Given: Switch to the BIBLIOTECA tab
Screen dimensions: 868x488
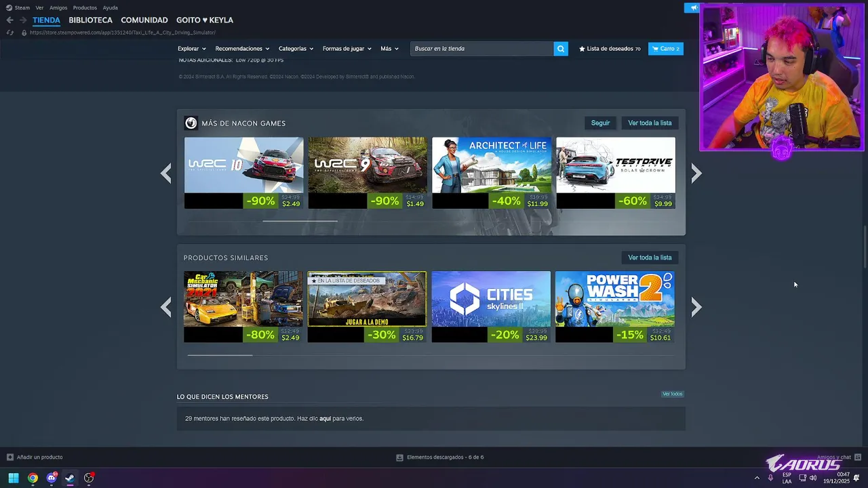Looking at the screenshot, I should coord(90,20).
